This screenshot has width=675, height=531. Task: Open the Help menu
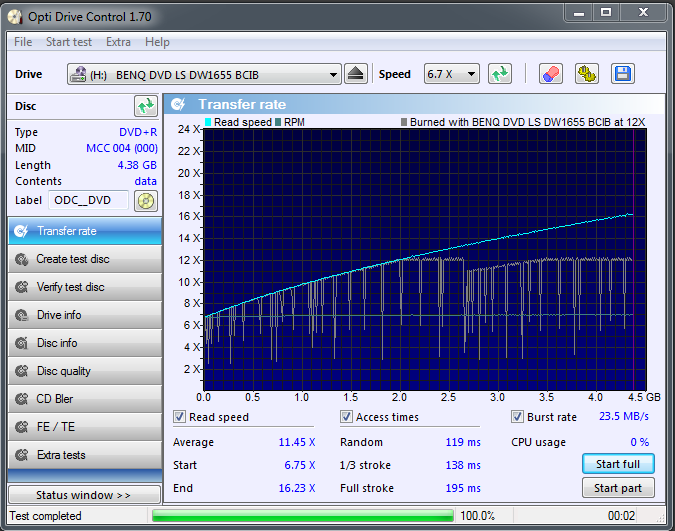(157, 42)
